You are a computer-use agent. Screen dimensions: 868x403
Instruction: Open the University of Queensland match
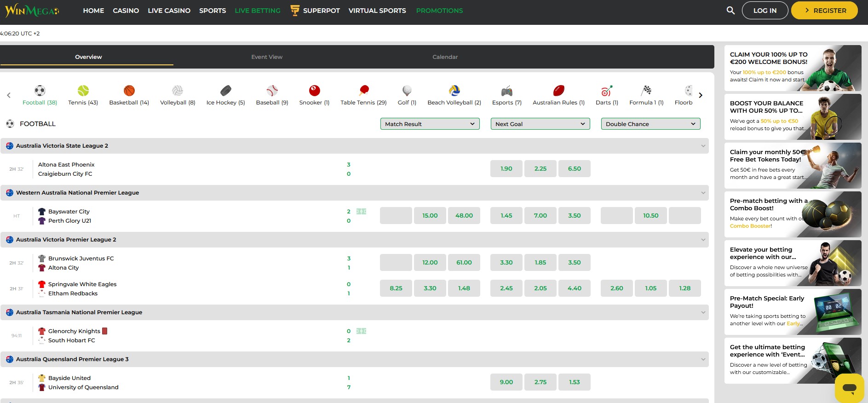tap(83, 387)
